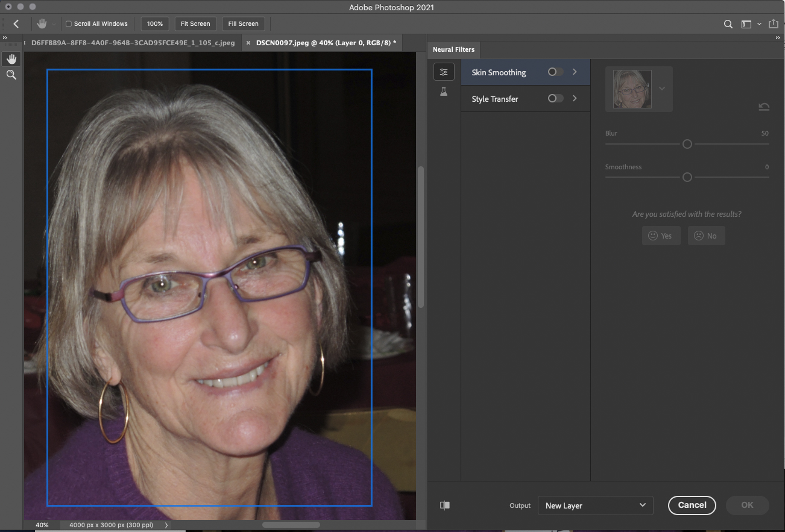Select the Neural Filters panel tab

coord(453,49)
